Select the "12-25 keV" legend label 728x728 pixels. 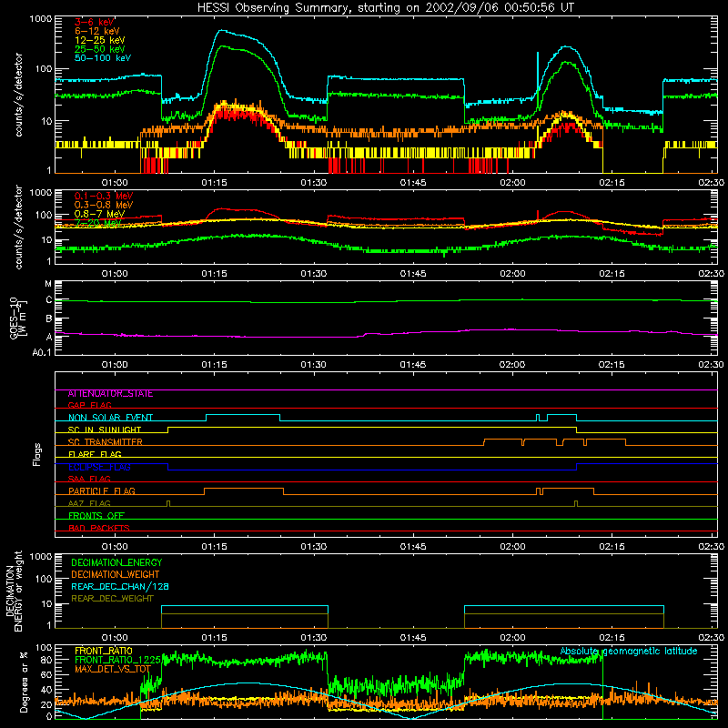tap(100, 40)
